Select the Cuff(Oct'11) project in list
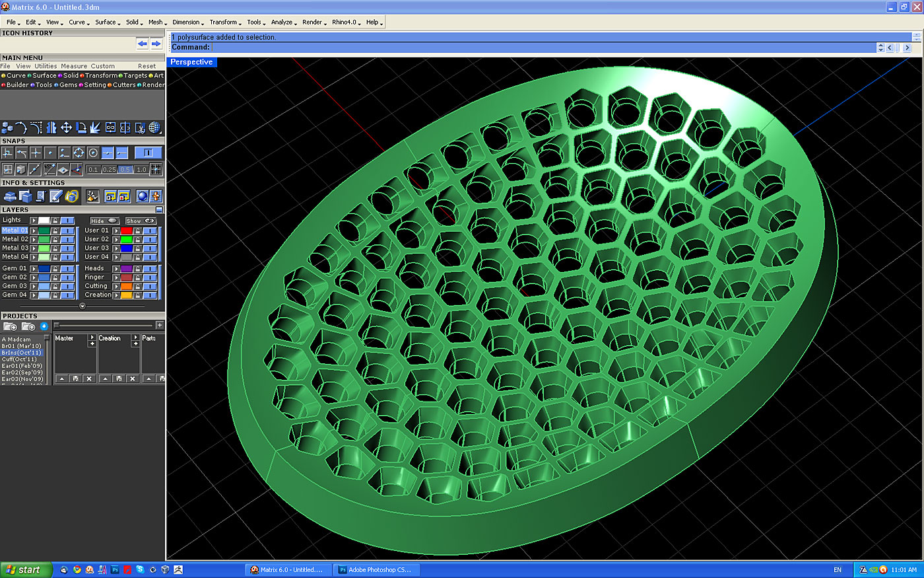The width and height of the screenshot is (924, 578). [19, 359]
